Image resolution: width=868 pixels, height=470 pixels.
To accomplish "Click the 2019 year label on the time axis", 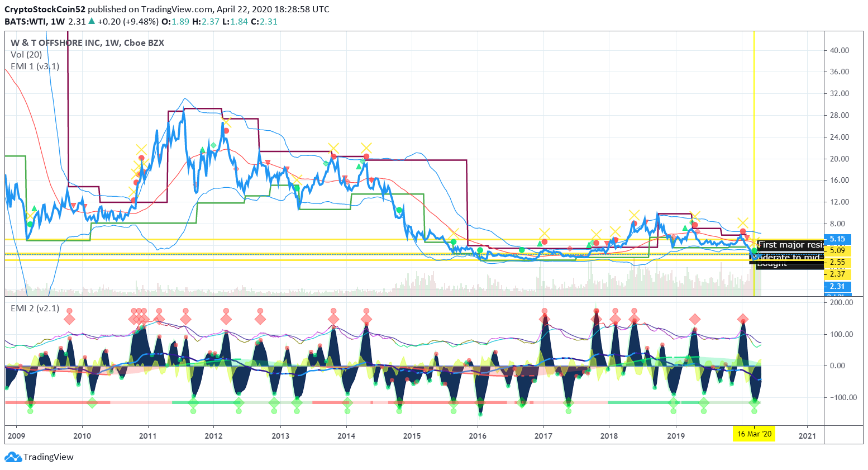I will (x=676, y=436).
